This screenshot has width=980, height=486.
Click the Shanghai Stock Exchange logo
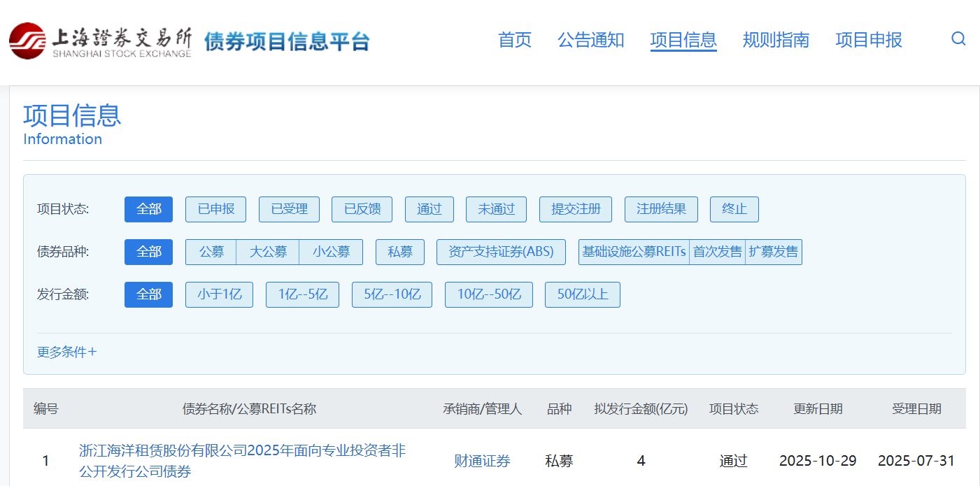100,41
